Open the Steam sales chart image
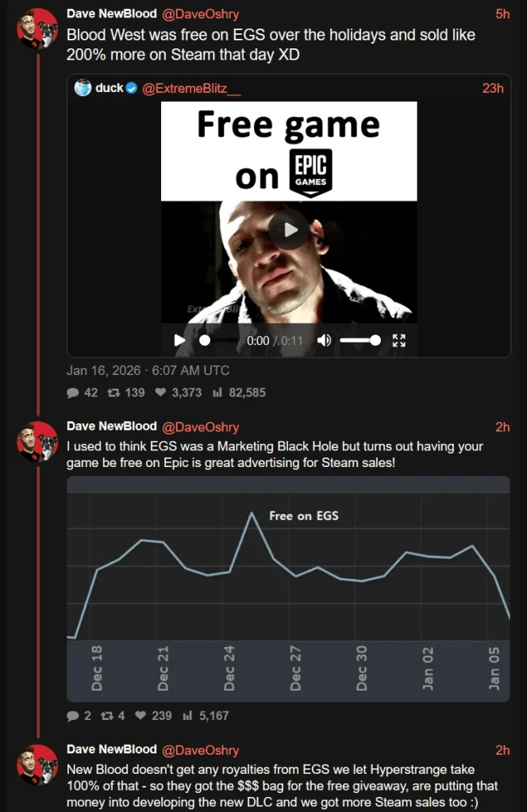 pyautogui.click(x=288, y=589)
